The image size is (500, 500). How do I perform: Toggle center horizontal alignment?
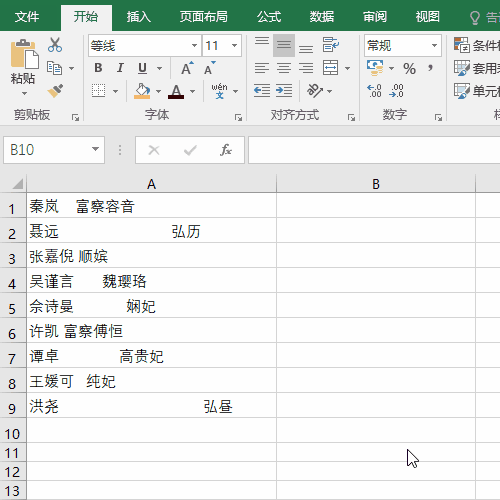pyautogui.click(x=284, y=68)
